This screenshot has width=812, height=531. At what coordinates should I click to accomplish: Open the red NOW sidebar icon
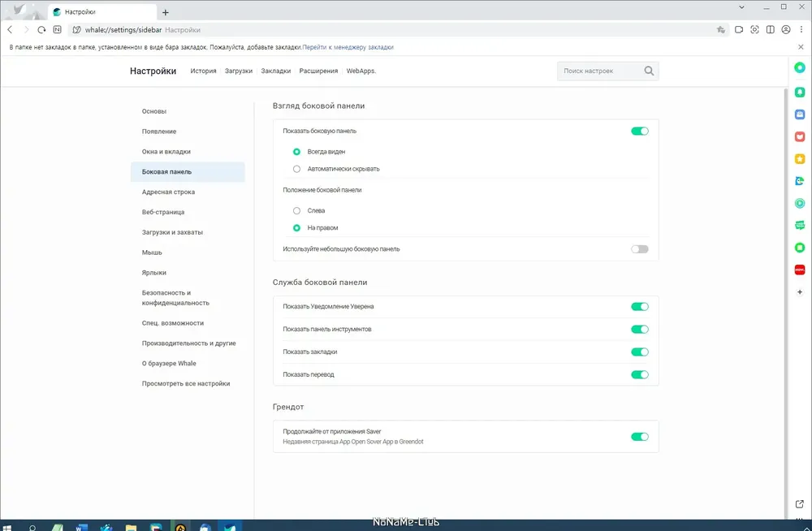coord(800,270)
